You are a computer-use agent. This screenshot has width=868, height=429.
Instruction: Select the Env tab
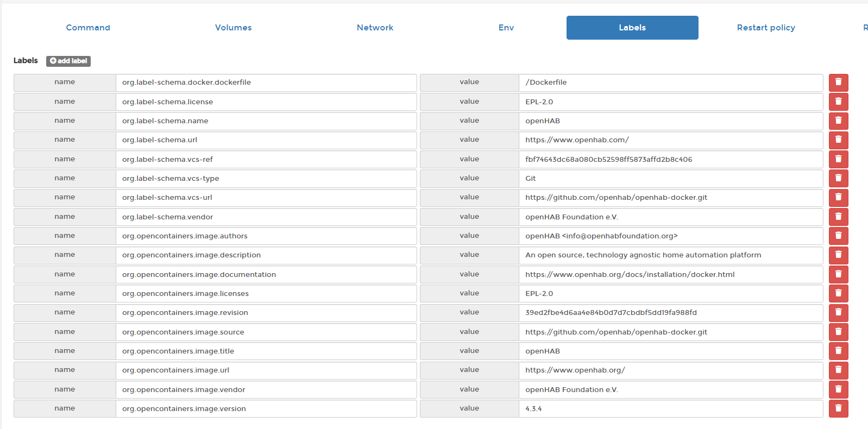(506, 28)
